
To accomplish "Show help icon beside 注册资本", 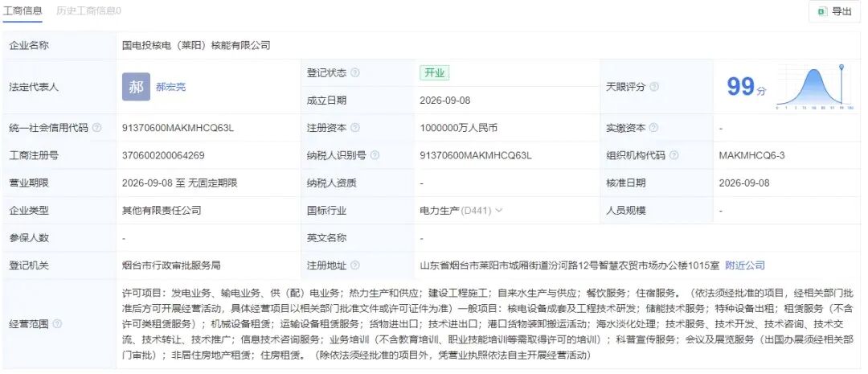I will click(x=355, y=127).
